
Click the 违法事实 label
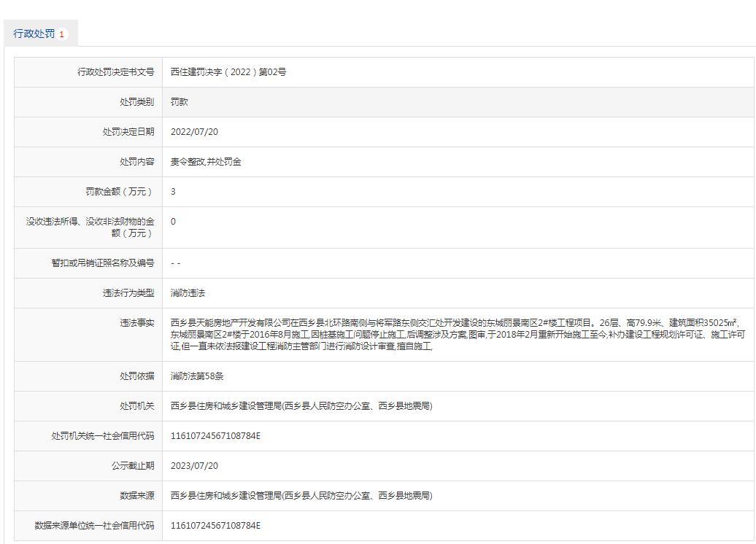(137, 322)
